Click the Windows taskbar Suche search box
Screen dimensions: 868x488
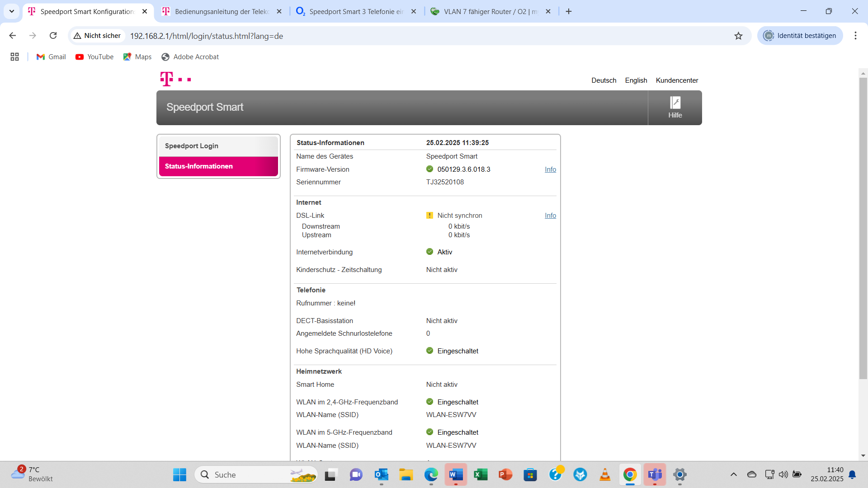tap(256, 474)
